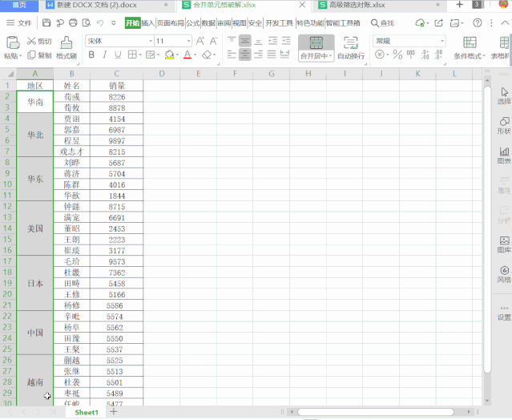Go to 首页 home tab
The image size is (512, 420).
click(x=19, y=5)
